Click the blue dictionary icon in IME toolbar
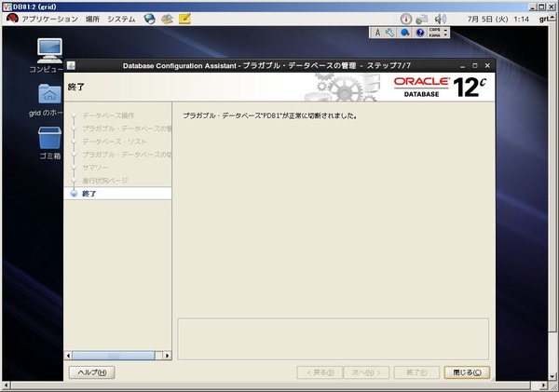The width and height of the screenshot is (559, 392). [x=404, y=33]
